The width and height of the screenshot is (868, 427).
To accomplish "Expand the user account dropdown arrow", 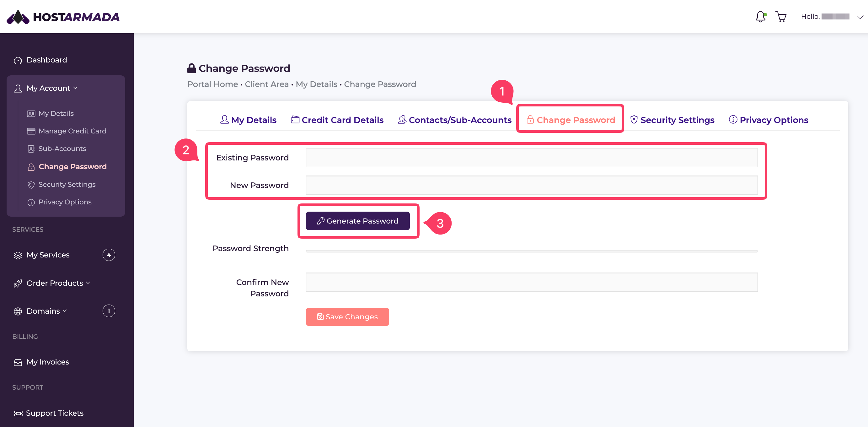I will [x=860, y=17].
